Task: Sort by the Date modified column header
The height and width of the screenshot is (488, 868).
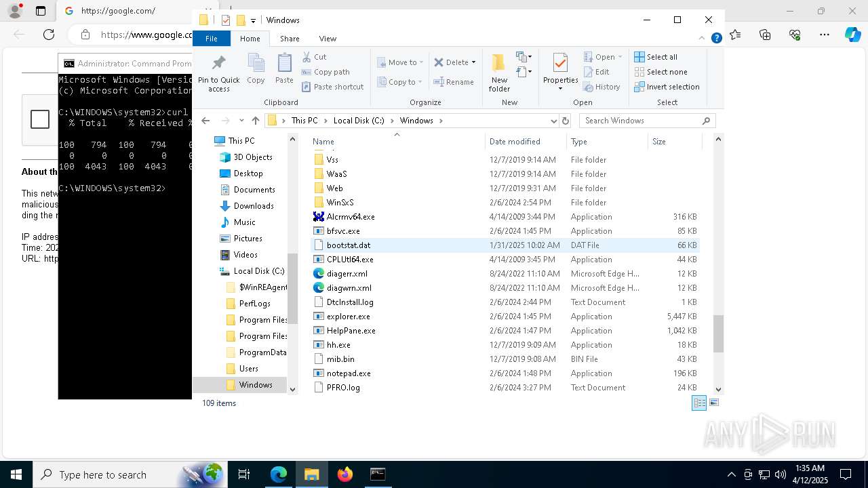Action: click(x=526, y=142)
